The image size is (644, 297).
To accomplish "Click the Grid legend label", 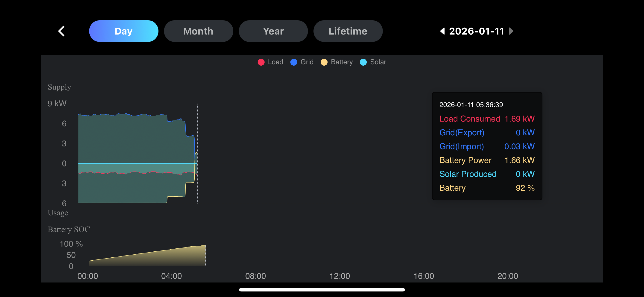I will 307,62.
